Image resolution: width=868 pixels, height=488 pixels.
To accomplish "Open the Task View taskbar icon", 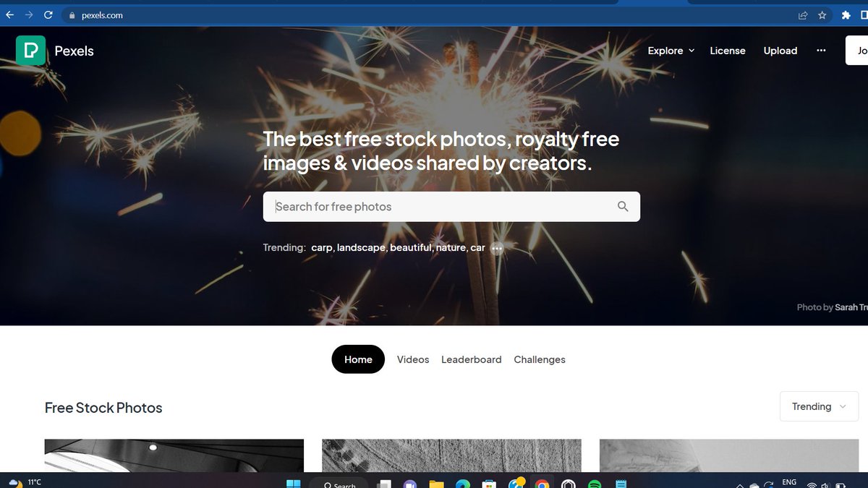I will coord(384,484).
